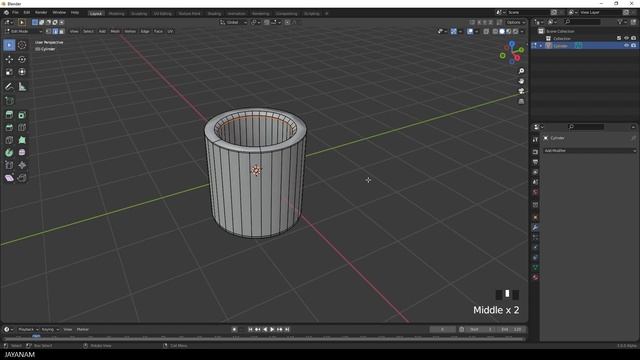The image size is (640, 360).
Task: Activate the Smooth tool
Action: pyautogui.click(x=22, y=153)
